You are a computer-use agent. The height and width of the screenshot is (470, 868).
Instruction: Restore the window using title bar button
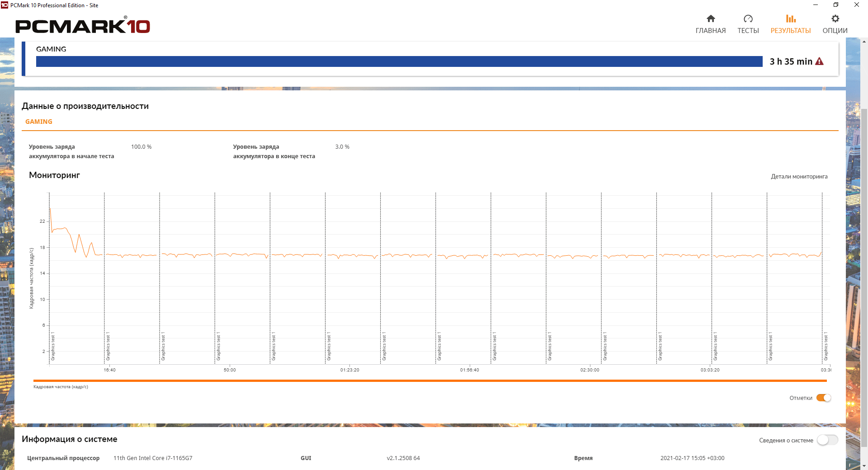[x=836, y=5]
